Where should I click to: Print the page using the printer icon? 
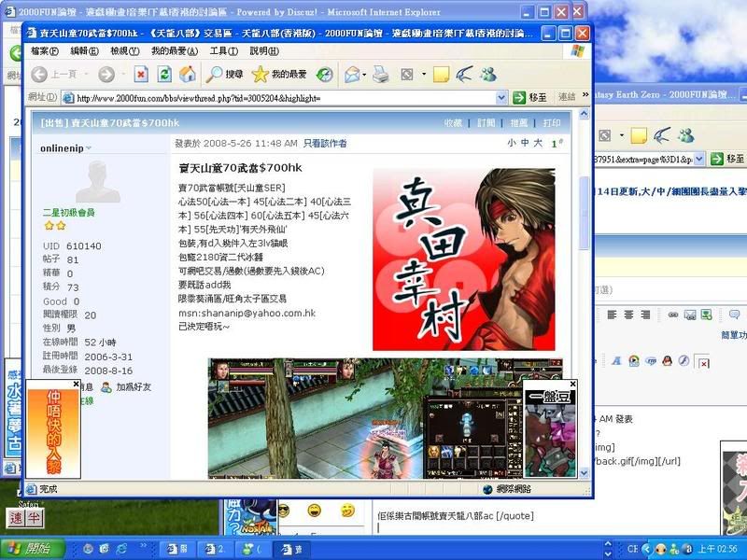(x=381, y=75)
